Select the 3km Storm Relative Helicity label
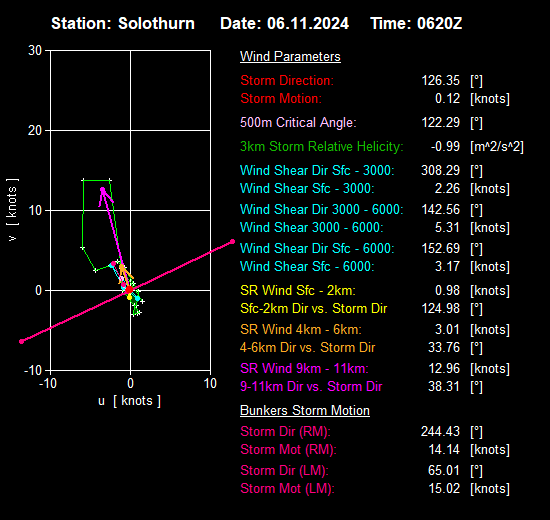The height and width of the screenshot is (520, 550). 322,146
